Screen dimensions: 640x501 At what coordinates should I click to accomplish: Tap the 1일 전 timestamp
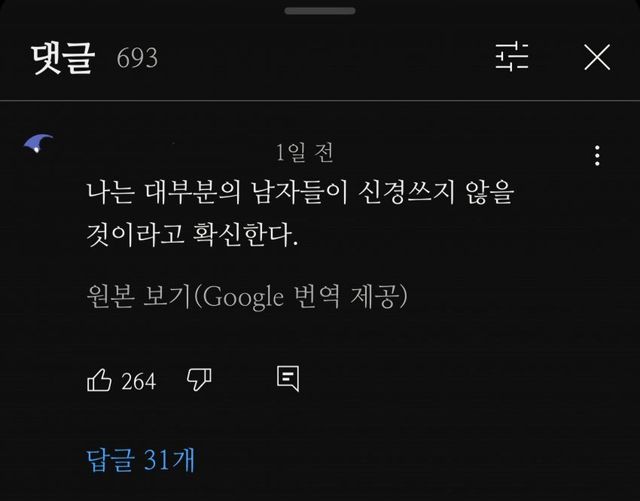tap(304, 153)
